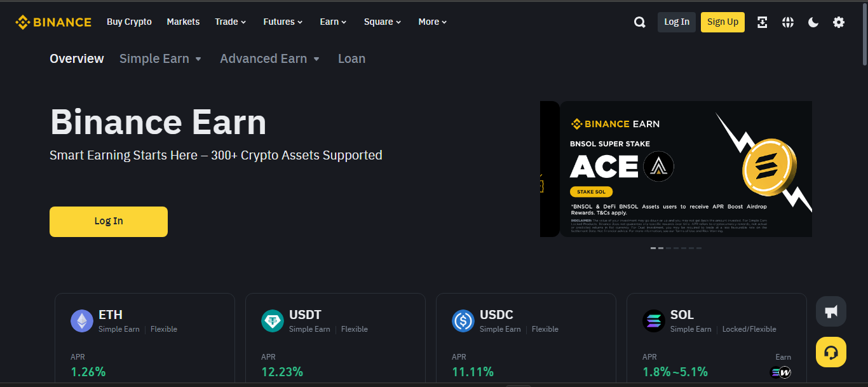
Task: Show the previous carousel banner
Action: pos(550,169)
